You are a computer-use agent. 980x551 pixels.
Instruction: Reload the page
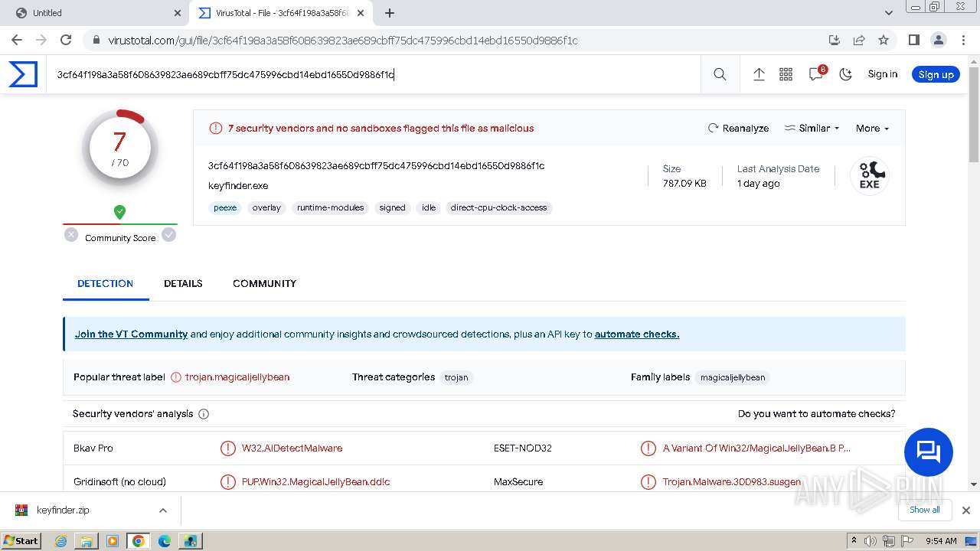[x=66, y=40]
